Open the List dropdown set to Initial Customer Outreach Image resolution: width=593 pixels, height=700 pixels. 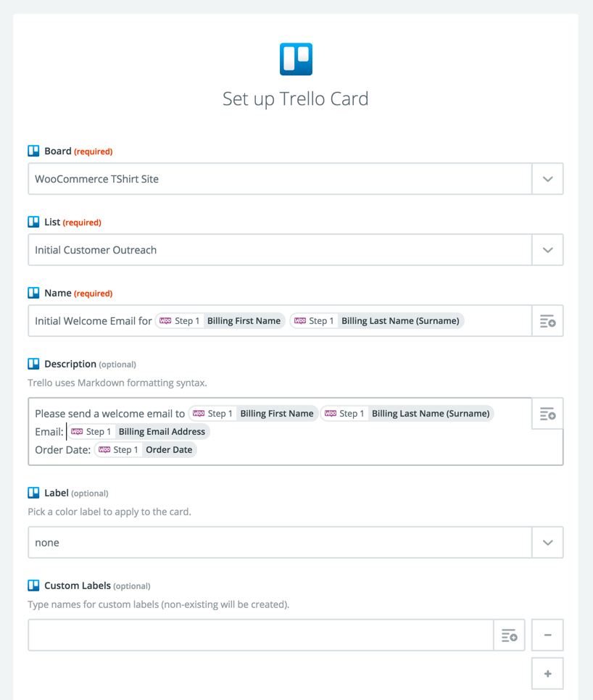click(x=549, y=249)
